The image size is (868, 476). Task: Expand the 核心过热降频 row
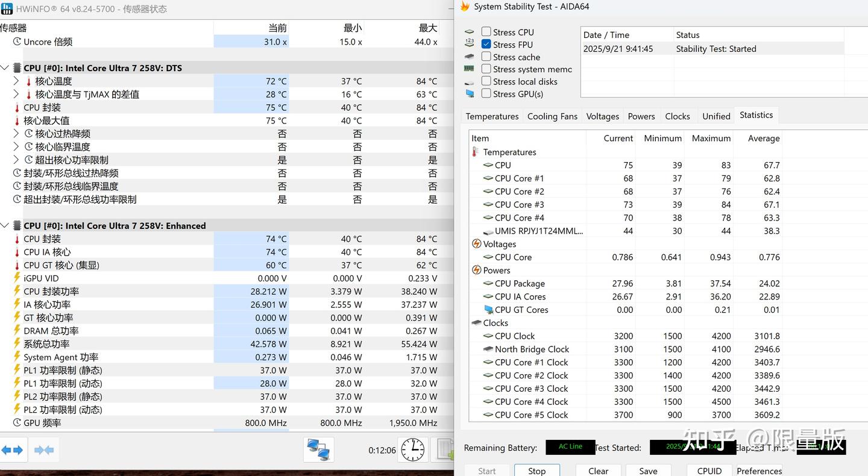coord(16,134)
